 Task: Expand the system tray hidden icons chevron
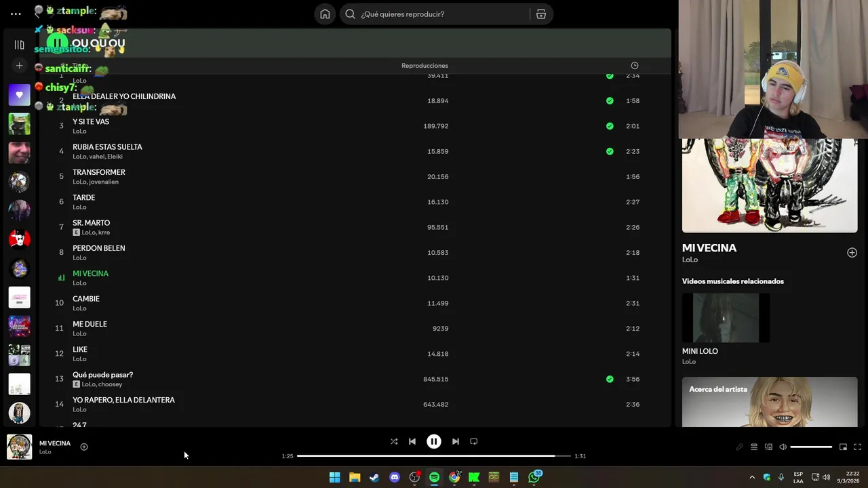tap(752, 477)
